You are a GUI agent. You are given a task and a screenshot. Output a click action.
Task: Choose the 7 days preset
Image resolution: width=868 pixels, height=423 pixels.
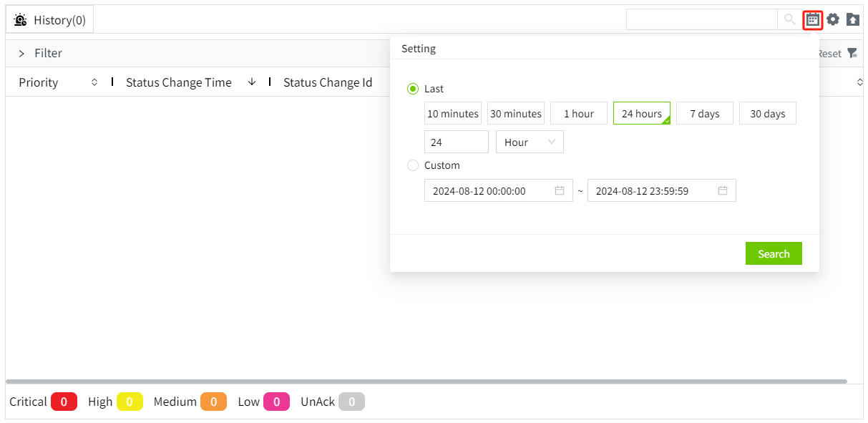704,114
